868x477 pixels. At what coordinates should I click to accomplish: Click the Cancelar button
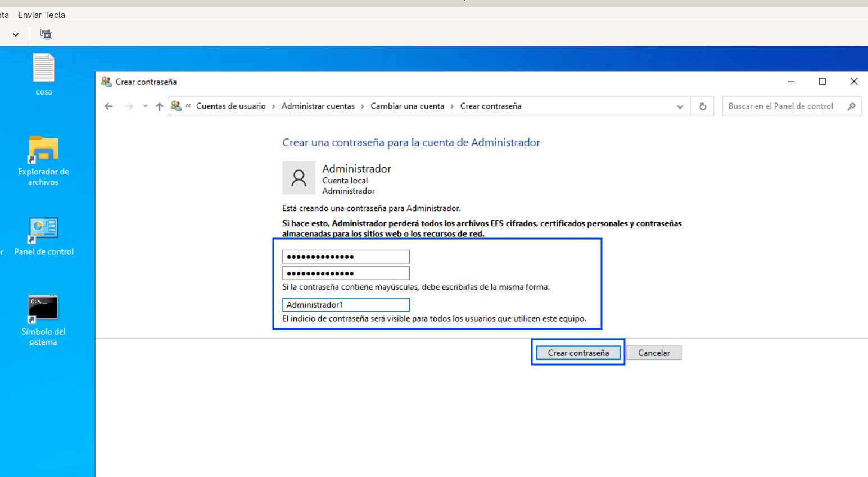[654, 353]
